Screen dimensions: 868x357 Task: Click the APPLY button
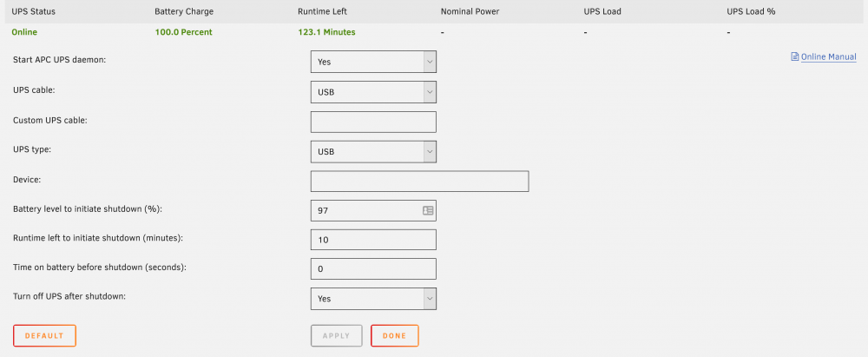[337, 336]
